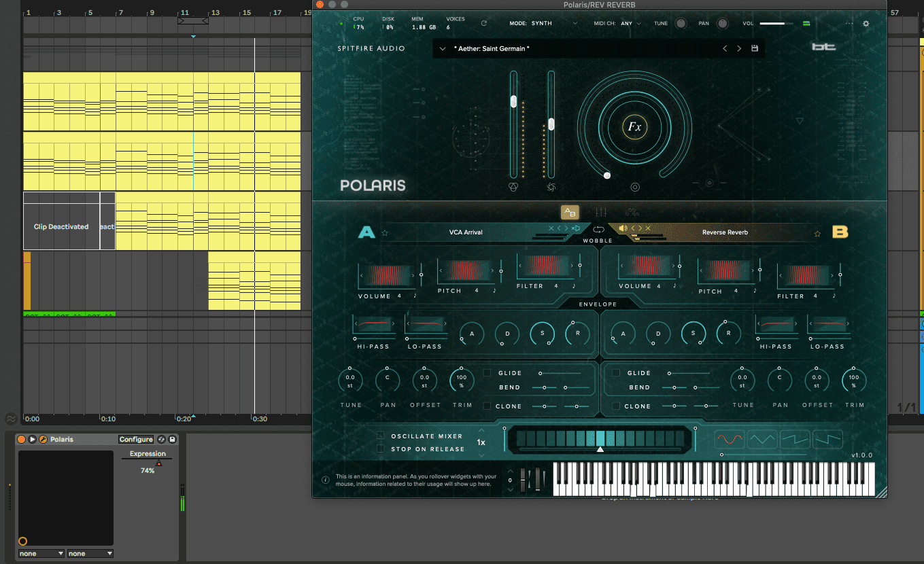Viewport: 924px width, 564px height.
Task: Select the sine LFO waveform
Action: 729,440
